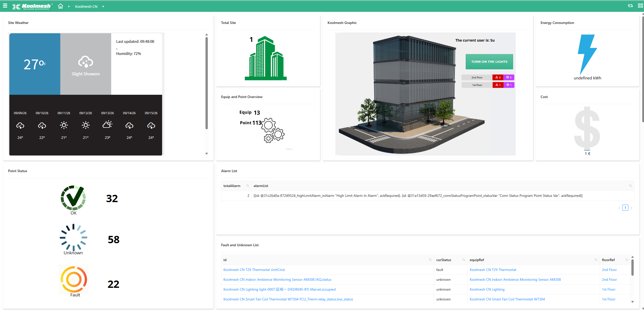Viewport: 644px width, 310px height.
Task: Open WT304 FCU_Therm.relay_status.low_status link
Action: [x=288, y=299]
